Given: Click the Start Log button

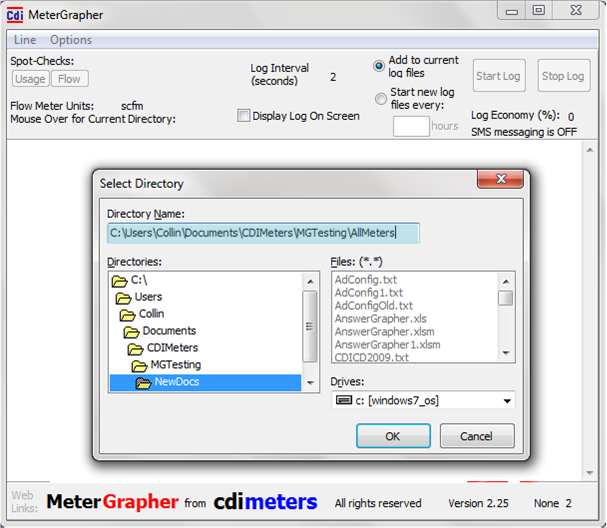Looking at the screenshot, I should pyautogui.click(x=499, y=76).
